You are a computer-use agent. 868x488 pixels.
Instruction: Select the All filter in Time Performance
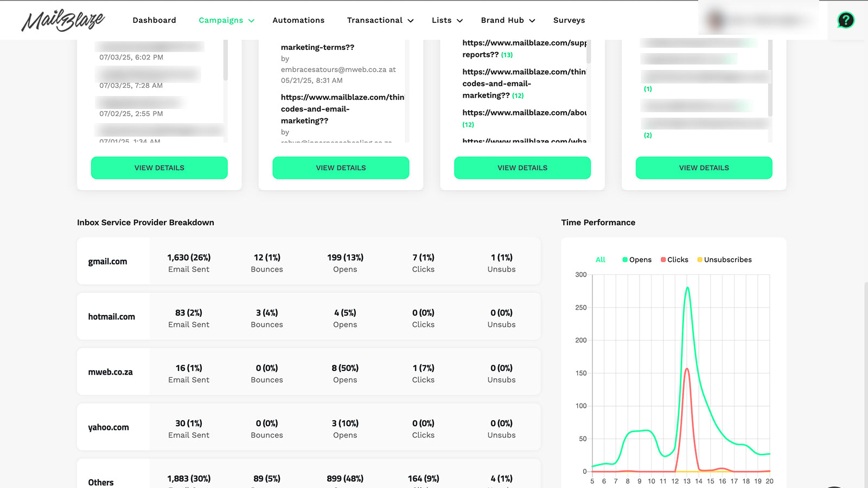600,260
